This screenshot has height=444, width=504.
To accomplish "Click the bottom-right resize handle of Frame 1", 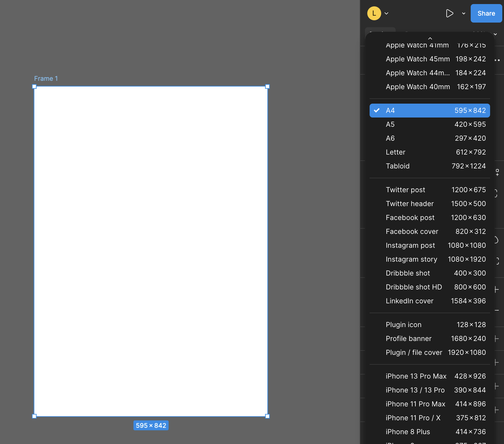I will (267, 416).
